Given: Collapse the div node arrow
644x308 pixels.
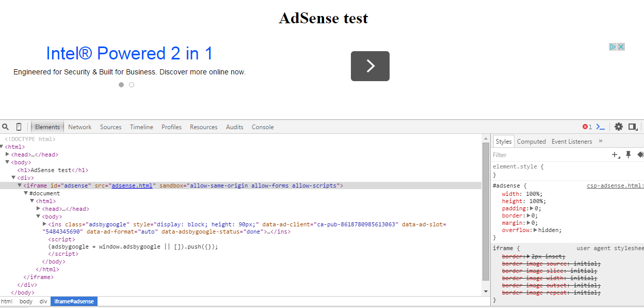Looking at the screenshot, I should [14, 178].
